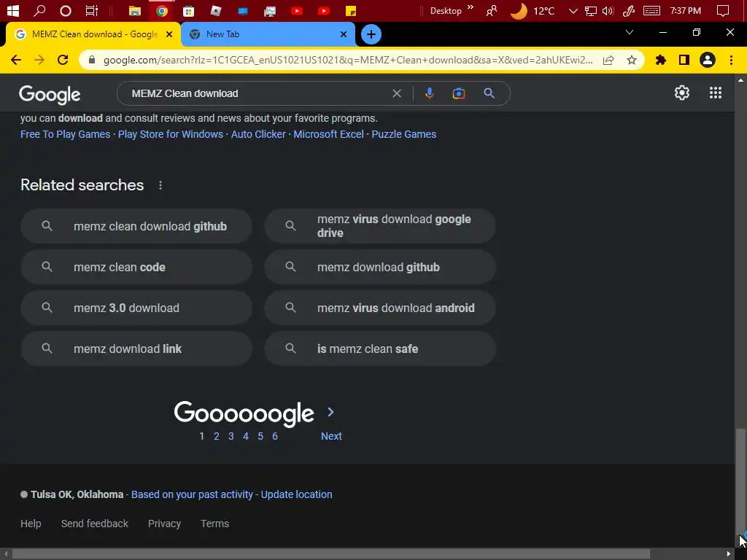Open Cortana circle on taskbar
The height and width of the screenshot is (560, 747).
coord(66,10)
